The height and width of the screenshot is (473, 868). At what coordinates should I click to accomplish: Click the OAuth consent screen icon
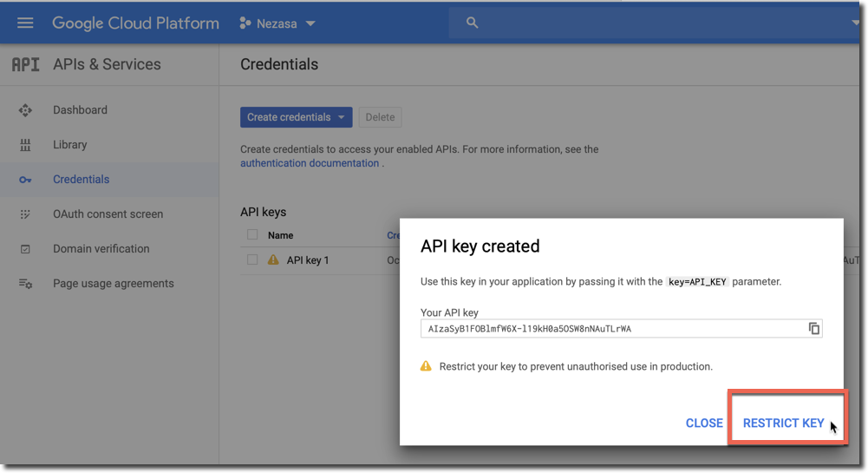25,214
